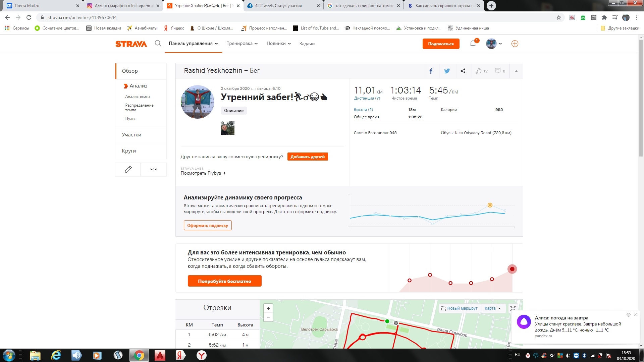Zoom in the map with plus

(x=268, y=308)
